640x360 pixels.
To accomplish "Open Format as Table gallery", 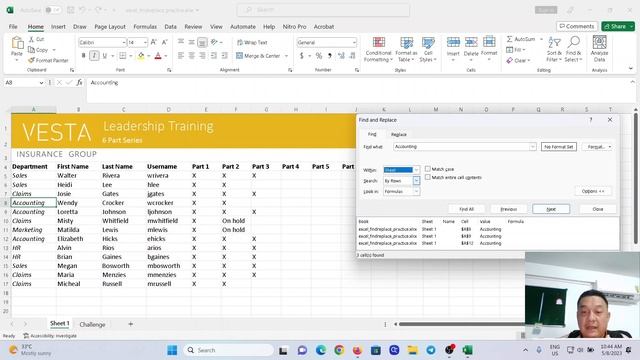I will click(406, 49).
